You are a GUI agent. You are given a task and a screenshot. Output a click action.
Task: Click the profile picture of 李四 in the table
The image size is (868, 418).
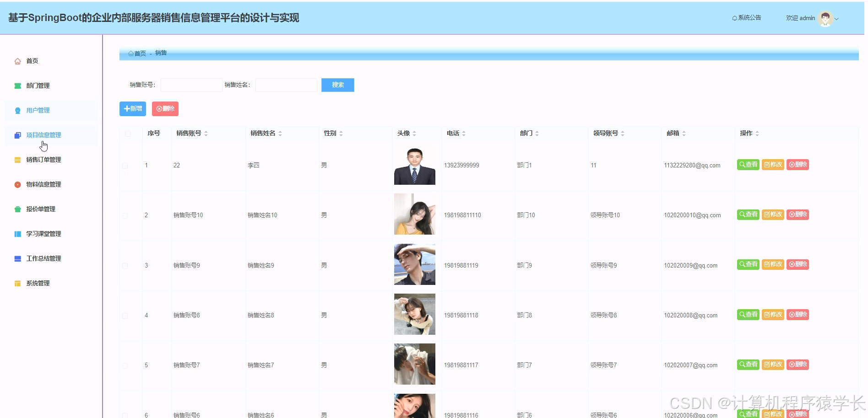414,165
